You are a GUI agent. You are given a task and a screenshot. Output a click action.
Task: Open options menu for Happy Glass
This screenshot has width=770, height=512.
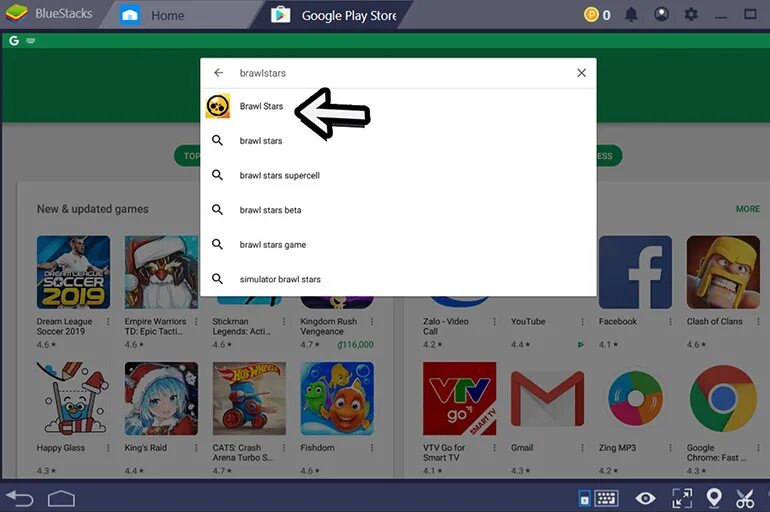tap(108, 448)
